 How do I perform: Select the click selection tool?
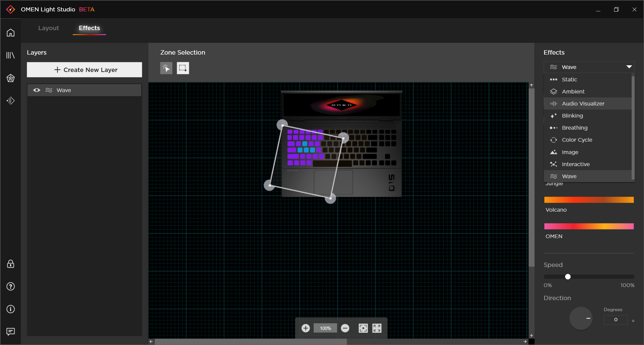(166, 68)
